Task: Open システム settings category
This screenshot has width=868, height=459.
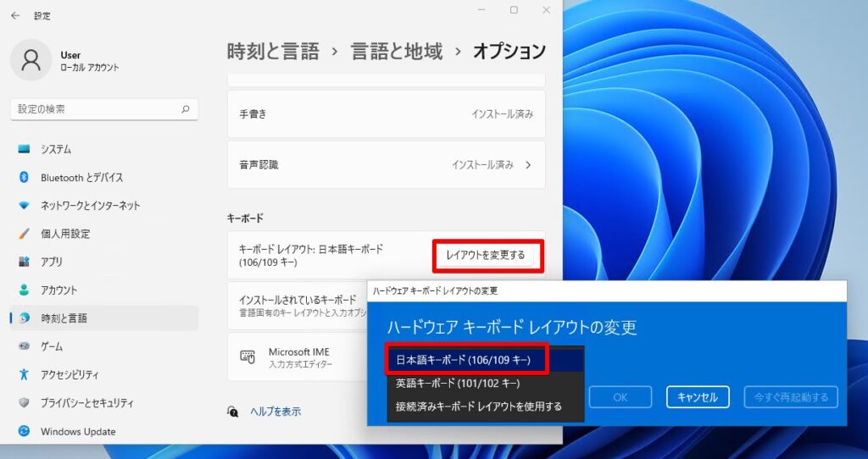Action: pyautogui.click(x=104, y=149)
